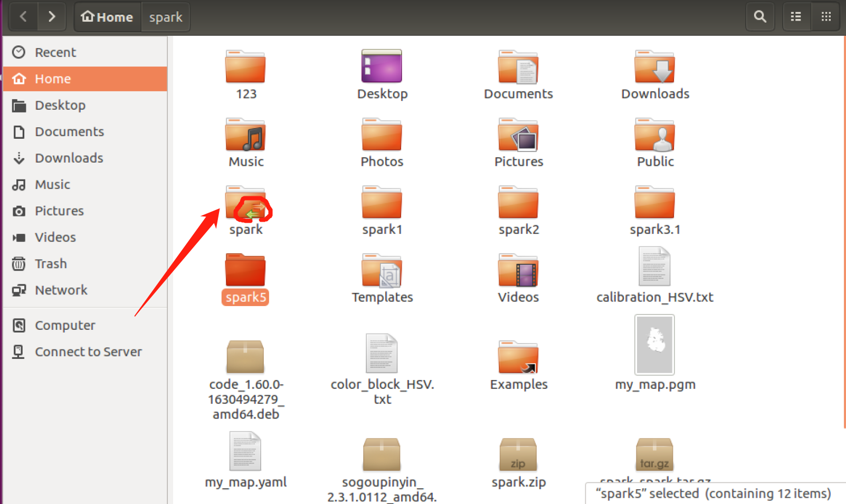
Task: Select the my_map.yaml file icon
Action: pos(245,451)
